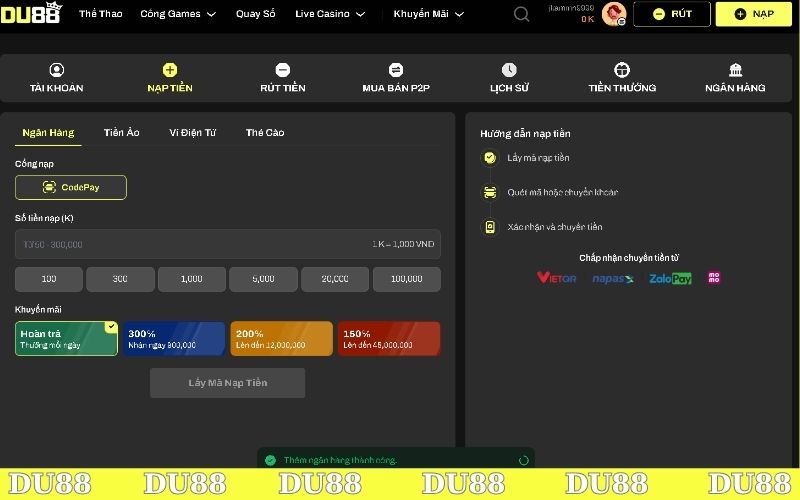Viewport: 800px width, 500px height.
Task: Click the Tiền Thưởng gift icon
Action: [622, 70]
